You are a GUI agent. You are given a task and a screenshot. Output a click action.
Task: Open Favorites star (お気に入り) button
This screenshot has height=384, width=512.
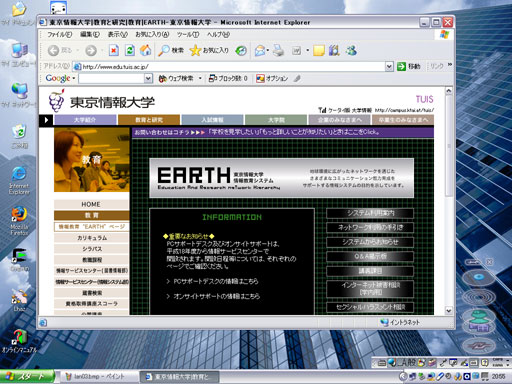[209, 50]
